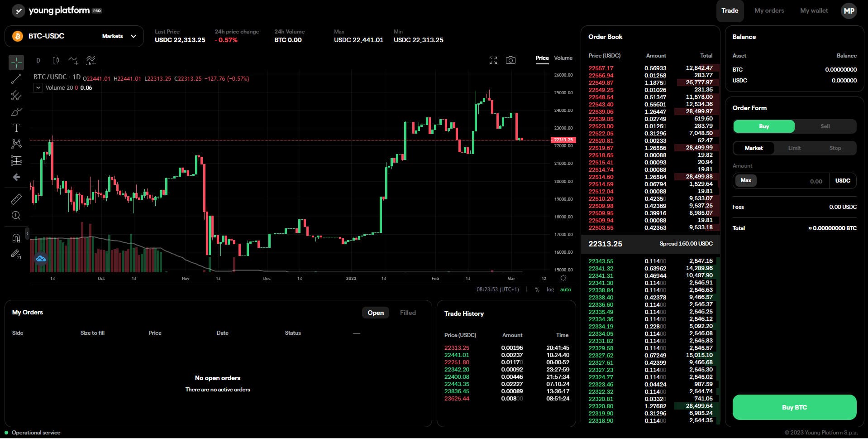Click the Buy BTC button
Image resolution: width=868 pixels, height=439 pixels.
coord(794,407)
